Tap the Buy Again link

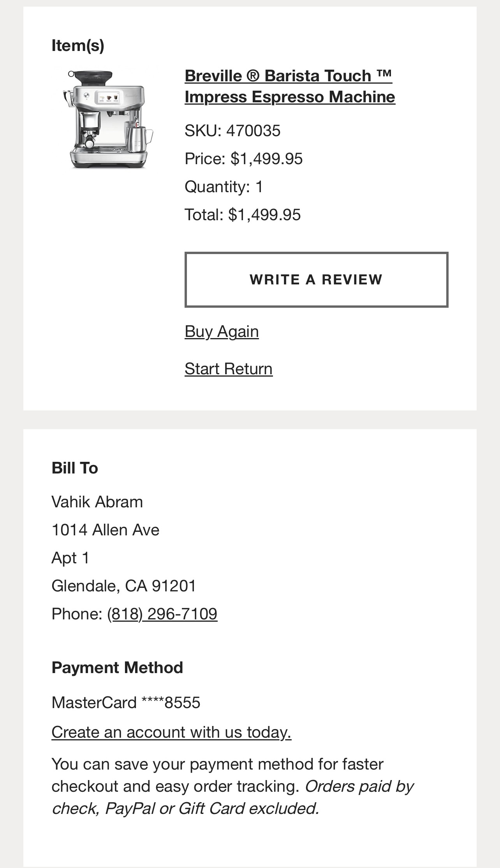[x=222, y=331]
